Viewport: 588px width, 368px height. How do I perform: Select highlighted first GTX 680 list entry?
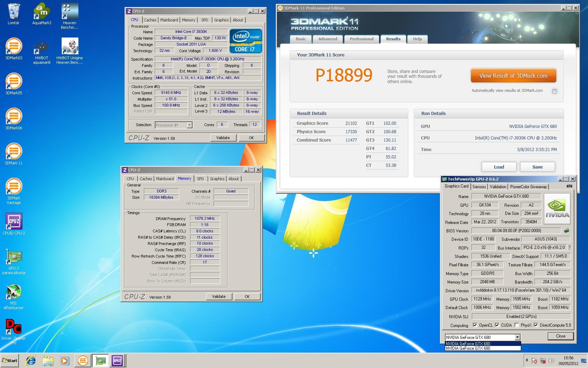click(483, 344)
